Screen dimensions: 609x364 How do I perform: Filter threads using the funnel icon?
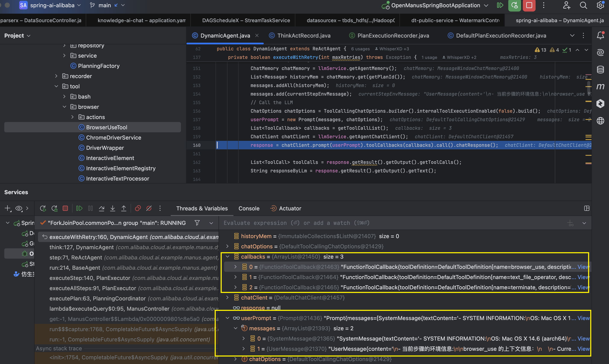click(197, 223)
